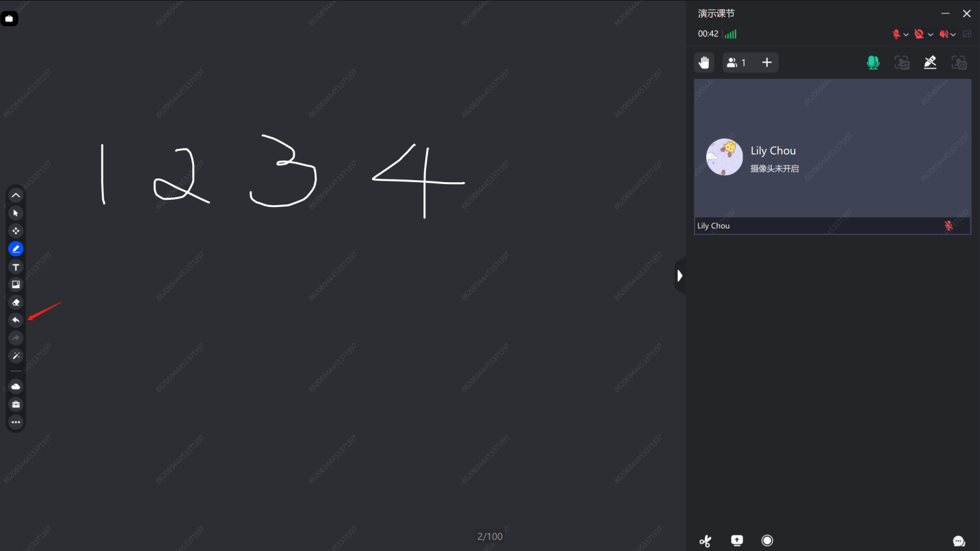This screenshot has height=551, width=980.
Task: Add a participant with the plus button
Action: click(767, 63)
